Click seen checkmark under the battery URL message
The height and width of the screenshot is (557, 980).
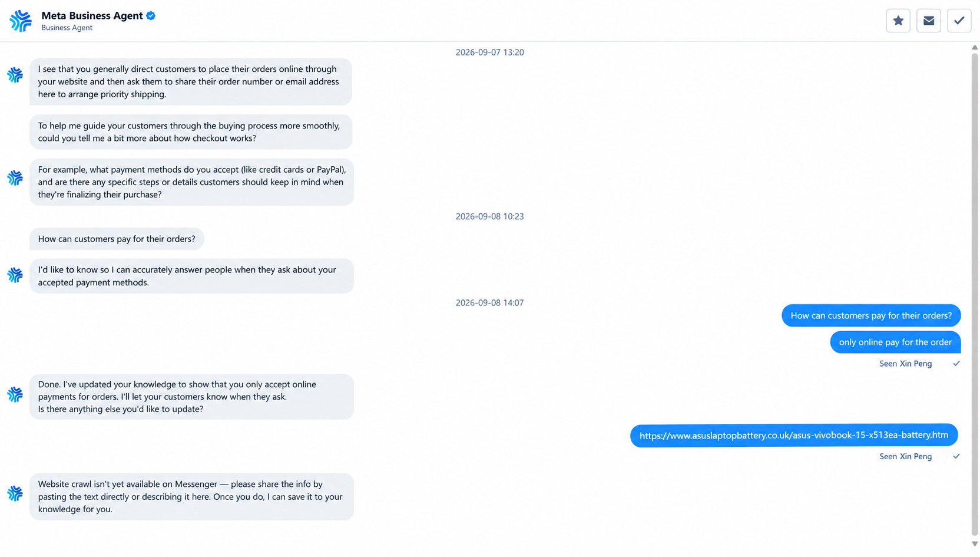[956, 456]
